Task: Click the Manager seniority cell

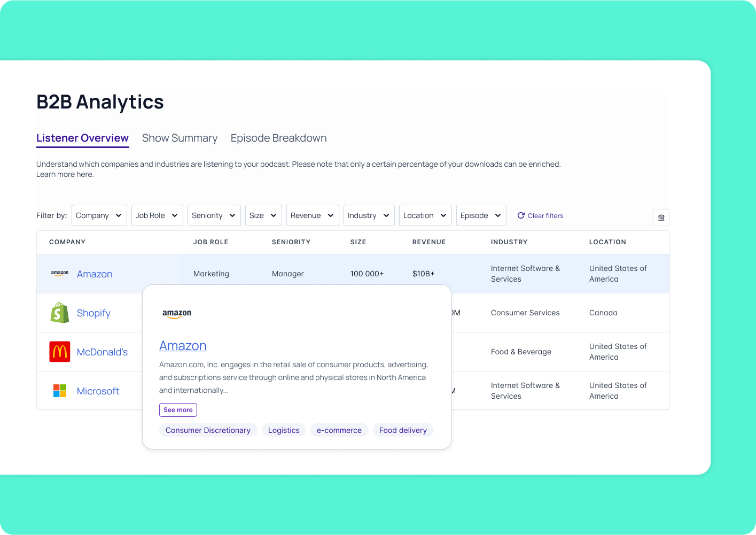Action: click(x=288, y=274)
